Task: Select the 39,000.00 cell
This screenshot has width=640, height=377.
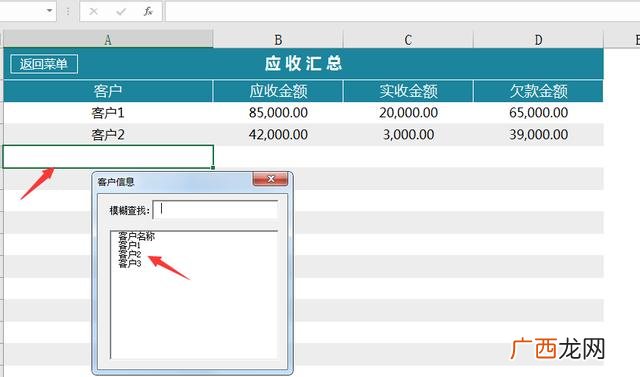Action: 538,135
